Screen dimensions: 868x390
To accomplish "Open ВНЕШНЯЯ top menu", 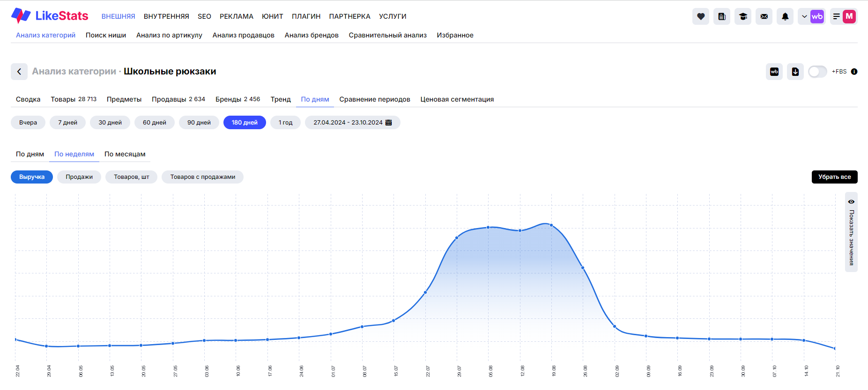I will (x=119, y=16).
